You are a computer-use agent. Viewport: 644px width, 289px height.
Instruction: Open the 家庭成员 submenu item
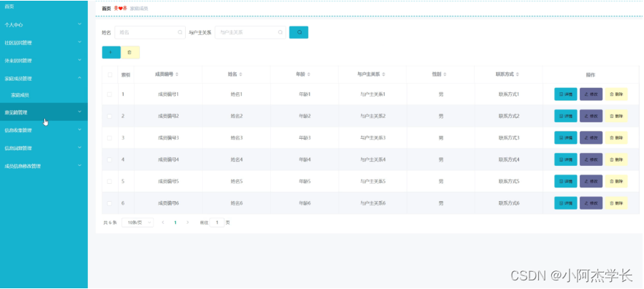pyautogui.click(x=20, y=95)
